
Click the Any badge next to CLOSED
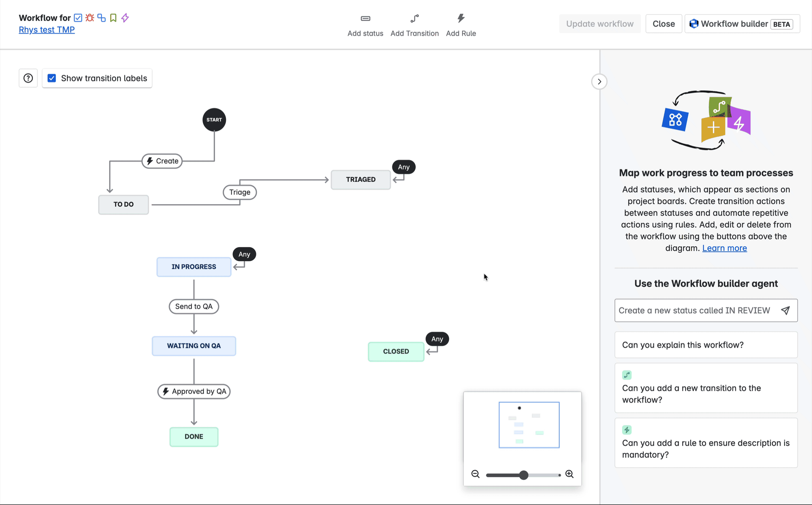tap(437, 339)
